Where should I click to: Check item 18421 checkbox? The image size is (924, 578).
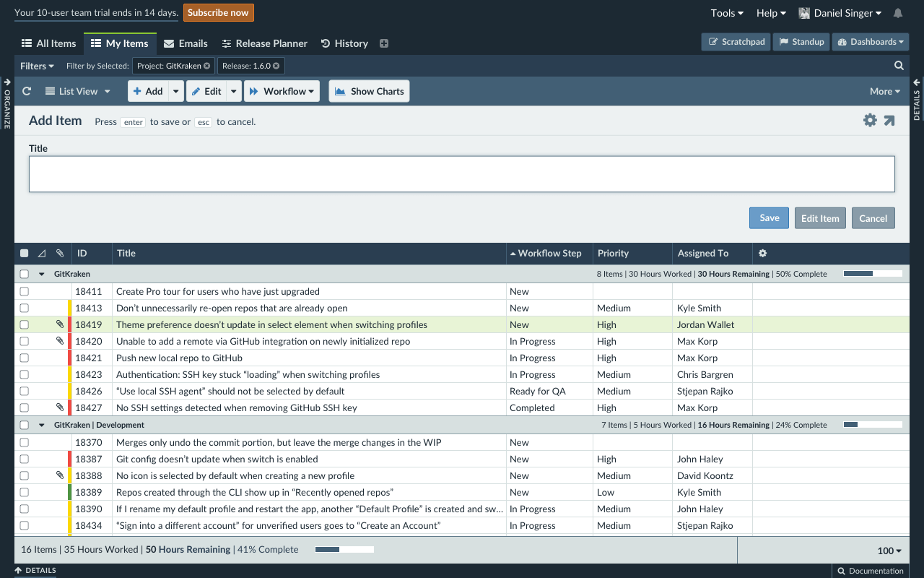[x=25, y=358]
